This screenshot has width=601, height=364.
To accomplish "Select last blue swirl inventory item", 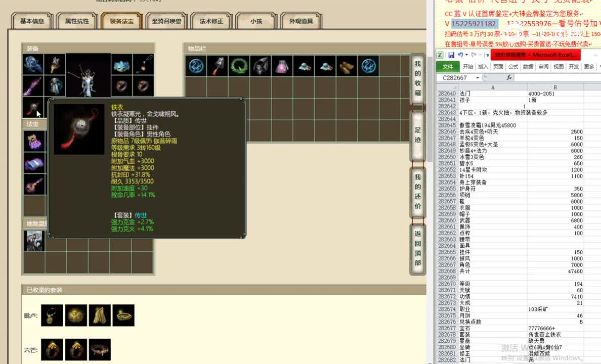I will (368, 66).
